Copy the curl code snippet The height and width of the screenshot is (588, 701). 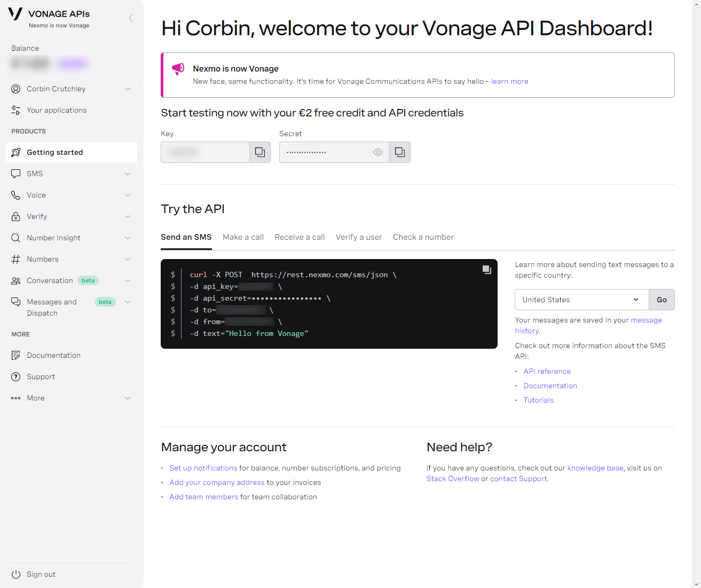click(487, 270)
